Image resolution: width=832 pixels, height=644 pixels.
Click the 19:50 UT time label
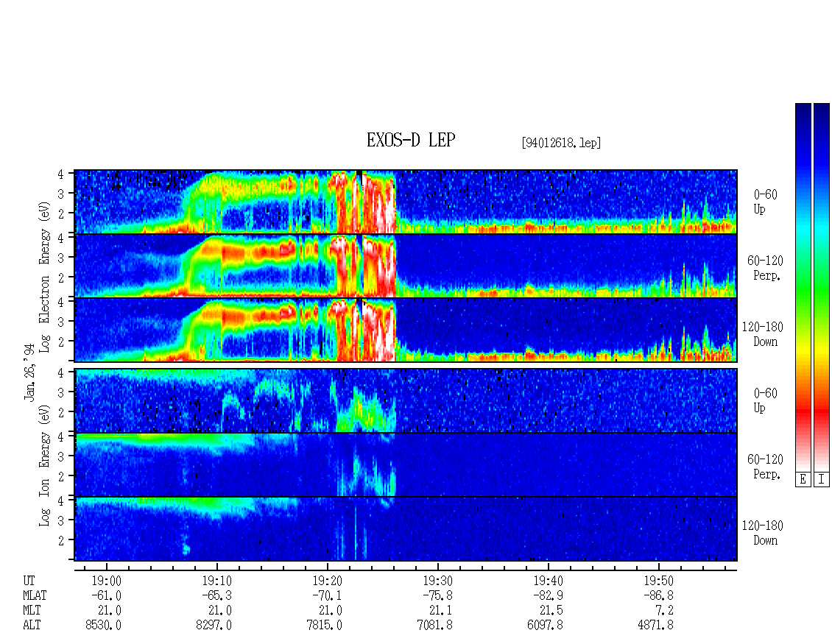click(658, 581)
